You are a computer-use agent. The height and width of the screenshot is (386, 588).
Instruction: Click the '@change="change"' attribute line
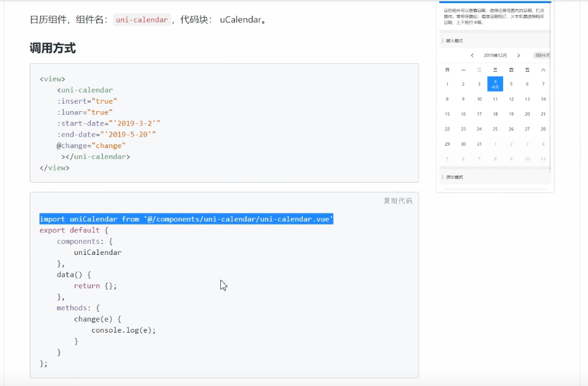click(x=91, y=146)
